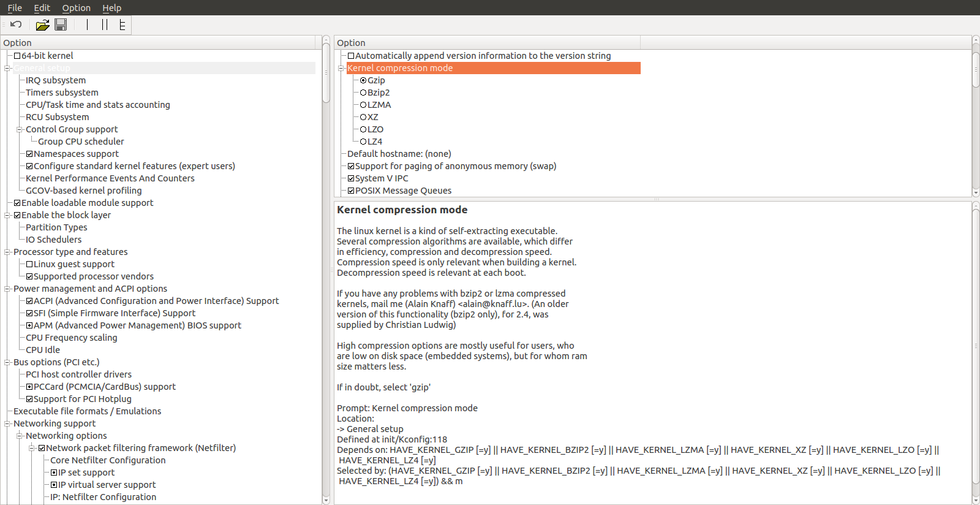Switch to Split View toolbar icon
980x505 pixels.
tap(105, 25)
